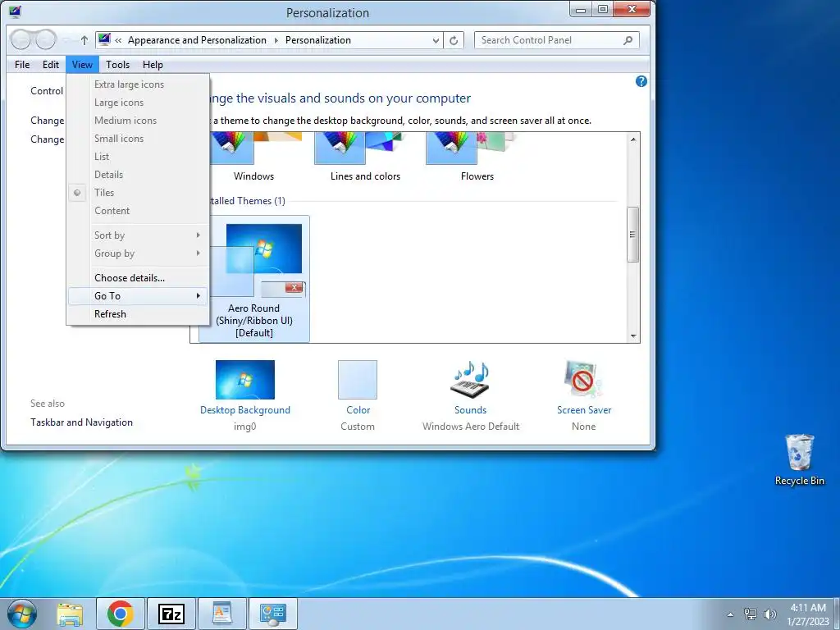The image size is (840, 630).
Task: Expand the Group by submenu
Action: click(x=138, y=253)
